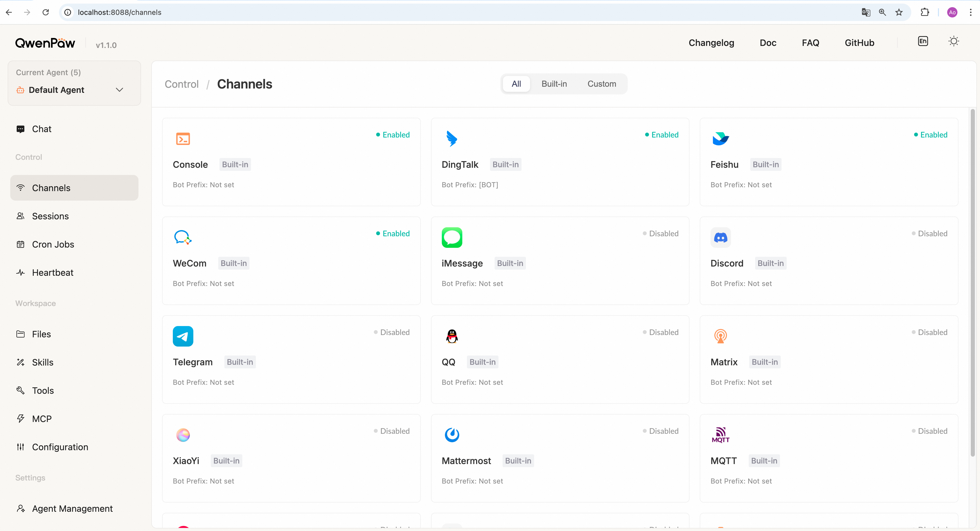Open Chat in the sidebar
Screen dimensions: 980x531
coord(74,129)
